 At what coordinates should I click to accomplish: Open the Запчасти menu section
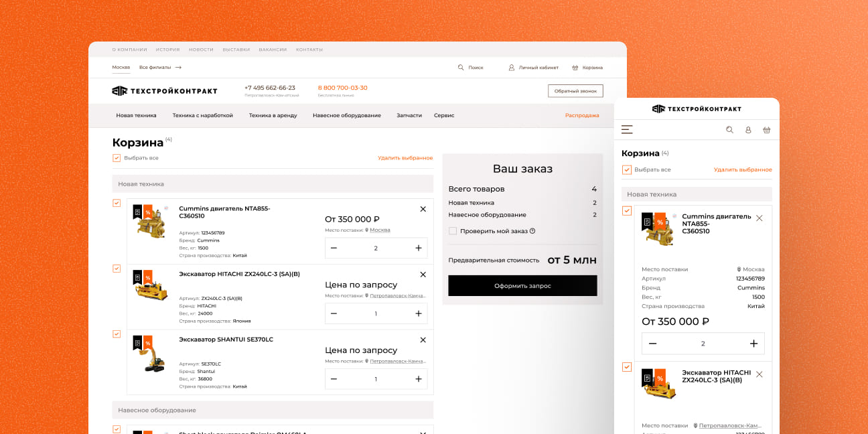coord(409,115)
